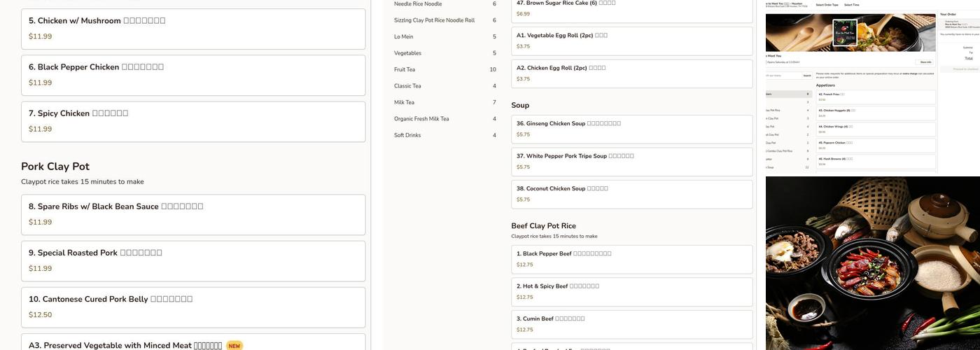This screenshot has height=350, width=980.
Task: Open the Cumin Beef clay pot item
Action: click(x=631, y=324)
